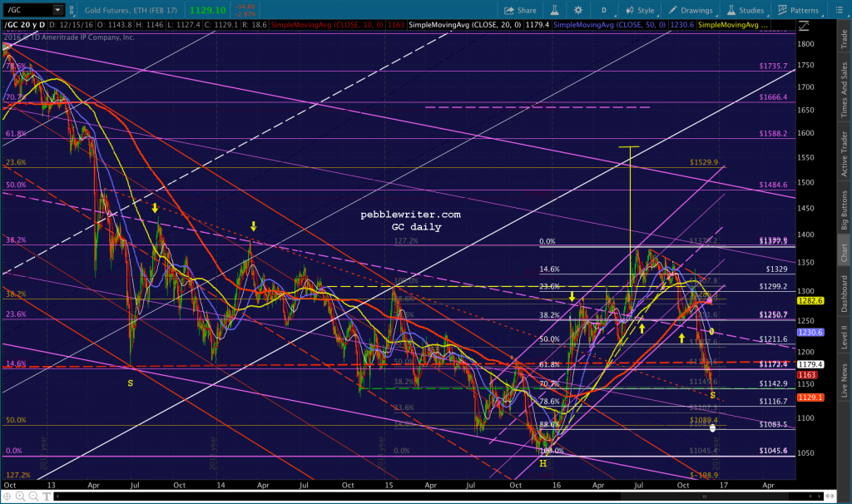The width and height of the screenshot is (852, 504).
Task: Click the expand time axis arrows icon
Action: coord(830,496)
